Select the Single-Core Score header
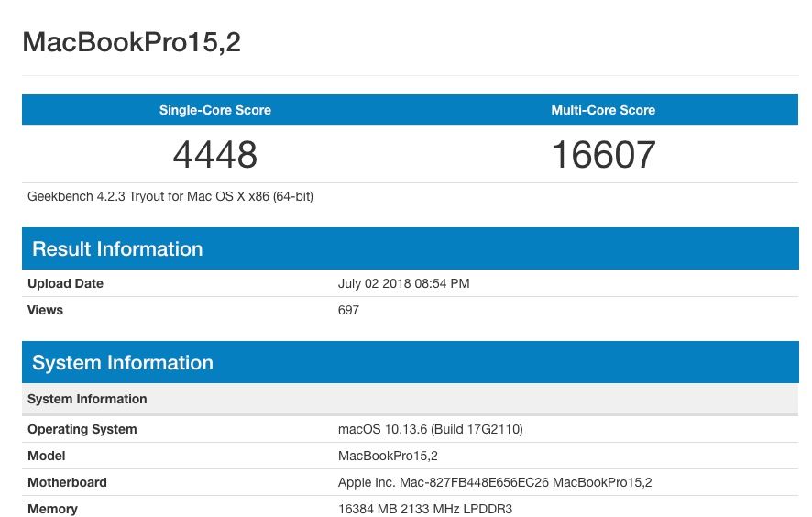812x517 pixels. coord(214,110)
